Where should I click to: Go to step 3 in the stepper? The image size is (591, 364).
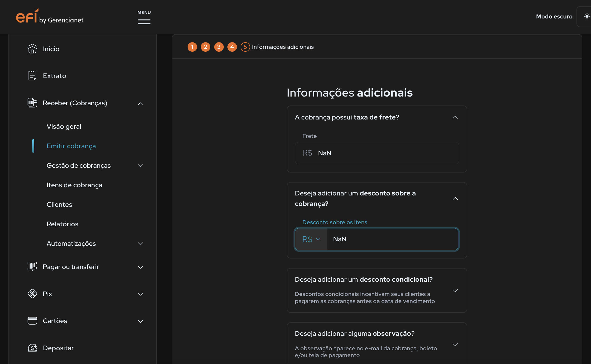(x=219, y=47)
